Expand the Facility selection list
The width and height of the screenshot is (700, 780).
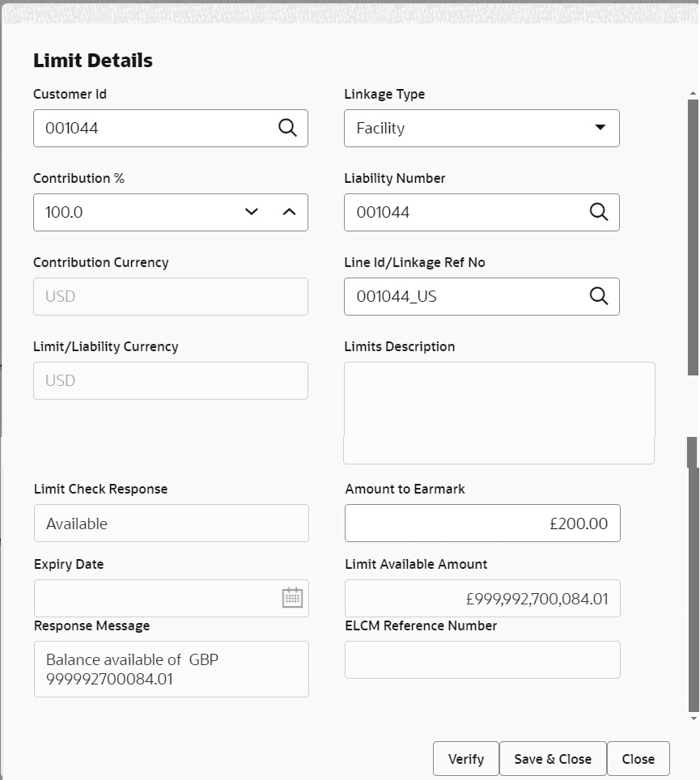click(x=600, y=128)
